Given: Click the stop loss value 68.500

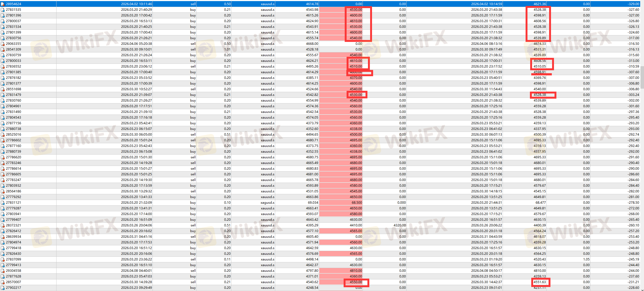Looking at the screenshot, I should click(x=357, y=203).
